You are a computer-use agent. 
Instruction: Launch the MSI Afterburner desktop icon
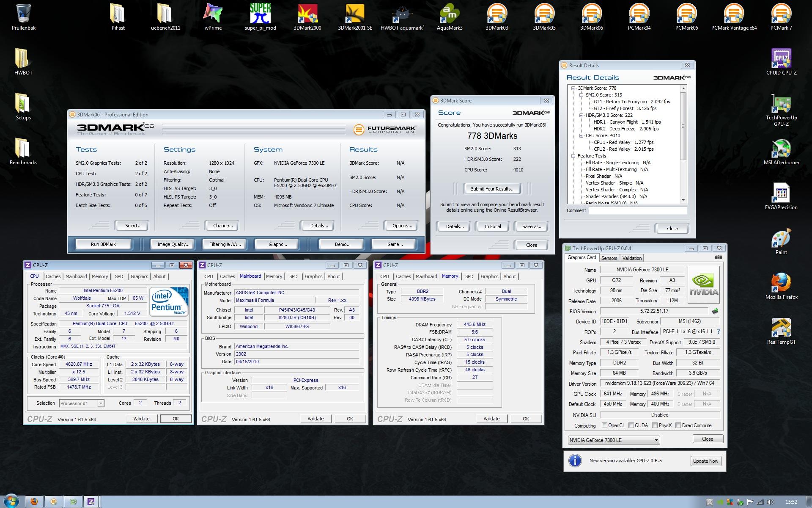click(x=781, y=152)
